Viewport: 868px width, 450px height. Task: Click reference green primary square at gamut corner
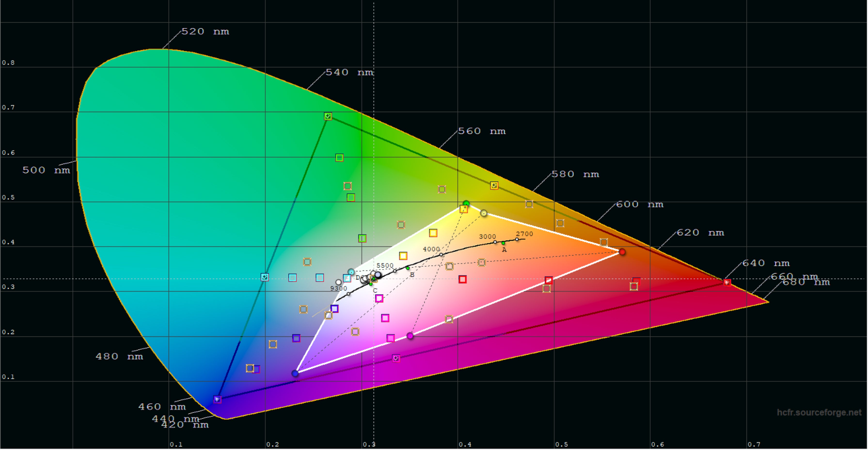(x=328, y=116)
